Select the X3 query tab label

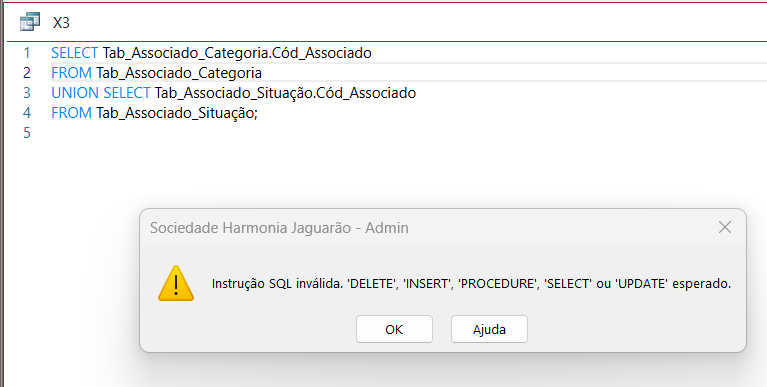(61, 23)
